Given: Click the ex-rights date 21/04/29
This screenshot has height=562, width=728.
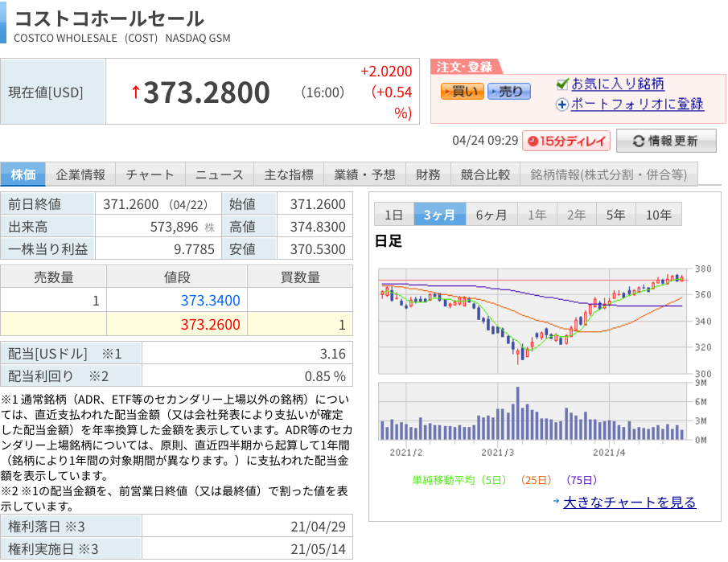Looking at the screenshot, I should pyautogui.click(x=318, y=527).
